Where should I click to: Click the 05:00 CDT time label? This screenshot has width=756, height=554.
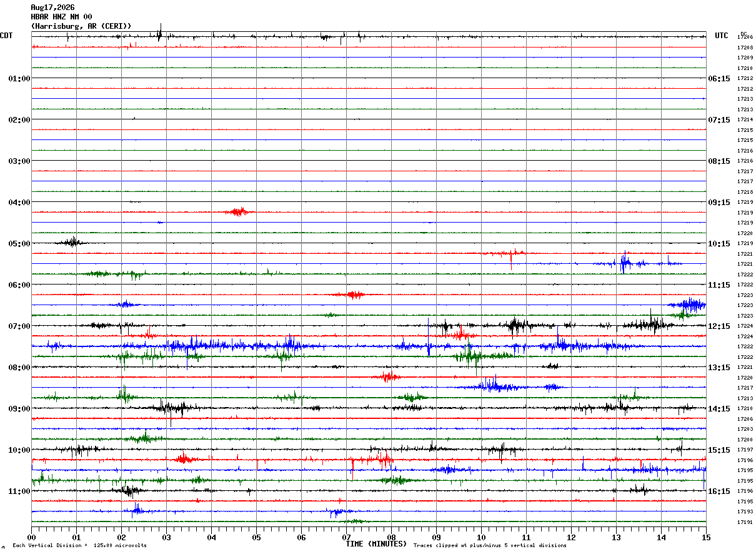(x=19, y=244)
